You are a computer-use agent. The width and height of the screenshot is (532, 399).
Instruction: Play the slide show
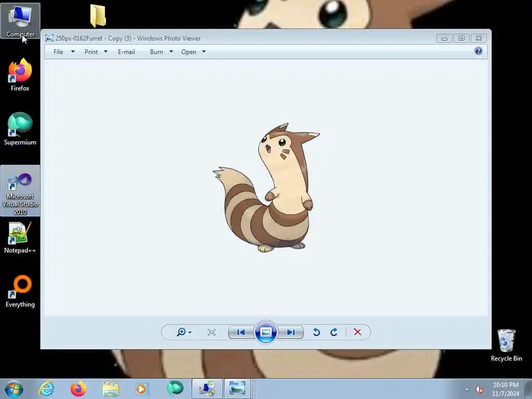point(265,332)
